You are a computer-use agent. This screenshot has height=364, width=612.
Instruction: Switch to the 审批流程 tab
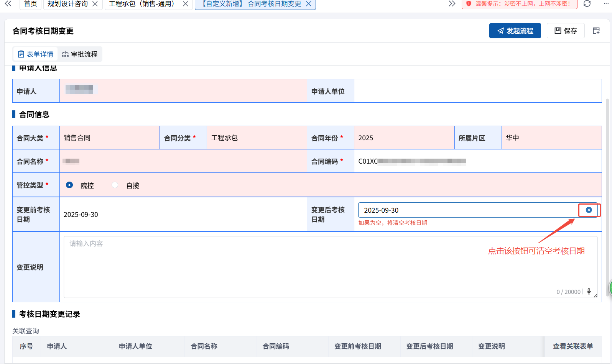coord(80,54)
